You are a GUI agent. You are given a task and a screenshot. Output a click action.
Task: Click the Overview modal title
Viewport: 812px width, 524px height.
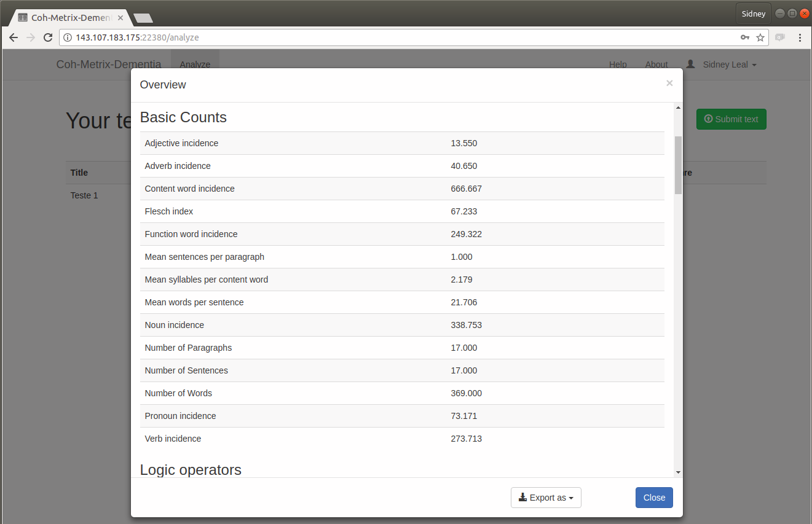tap(163, 85)
